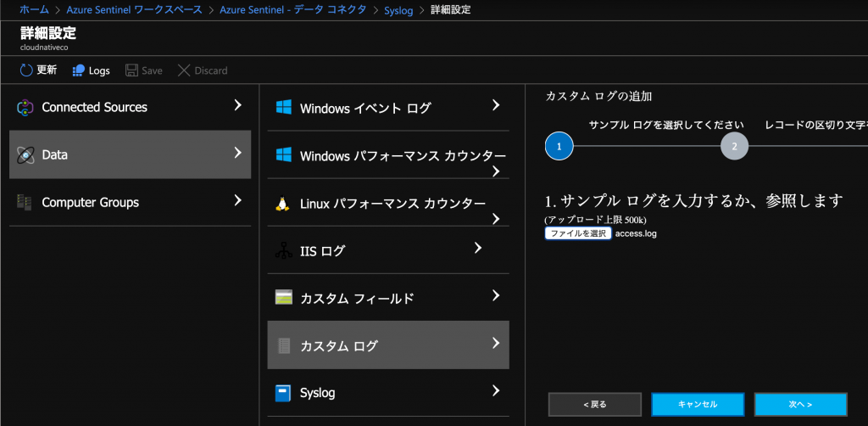Open Azure Sentinel ワークスペース breadcrumb
The height and width of the screenshot is (426, 868).
click(135, 9)
